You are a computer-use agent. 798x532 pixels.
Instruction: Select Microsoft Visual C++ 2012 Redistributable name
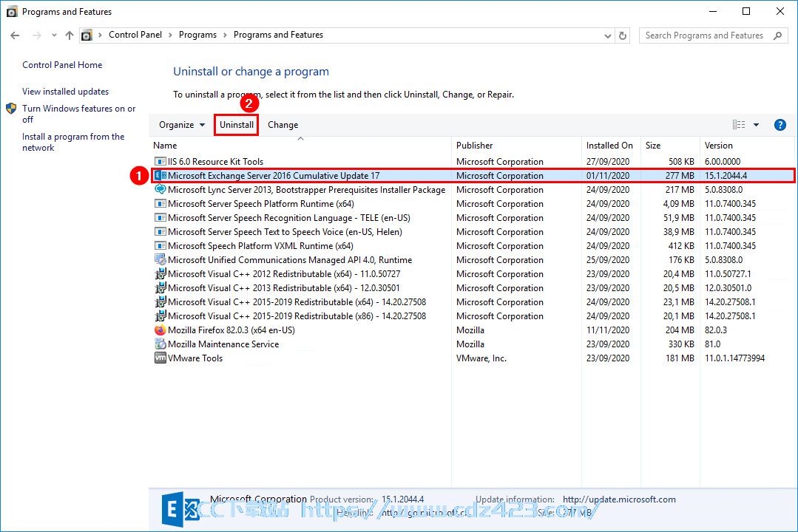[x=284, y=274]
